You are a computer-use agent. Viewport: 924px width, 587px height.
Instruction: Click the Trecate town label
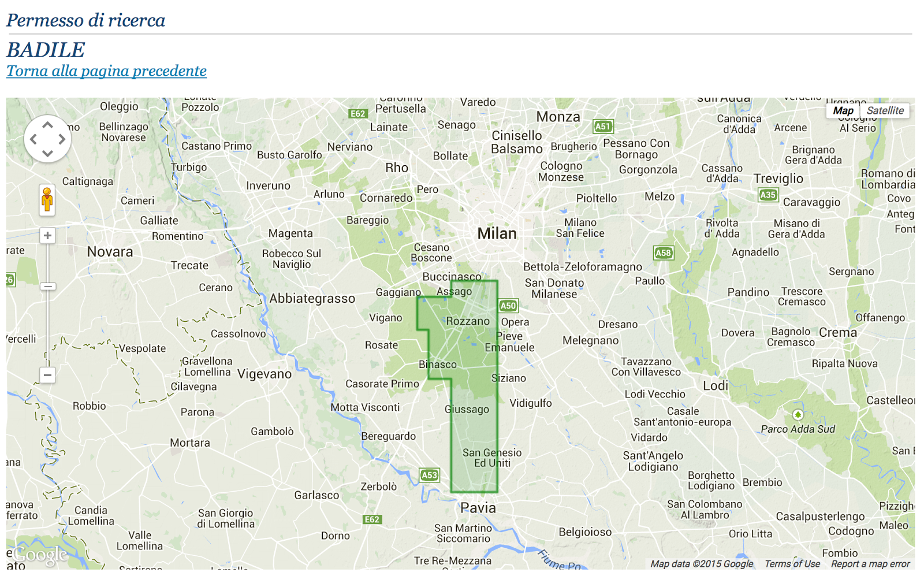pyautogui.click(x=189, y=266)
